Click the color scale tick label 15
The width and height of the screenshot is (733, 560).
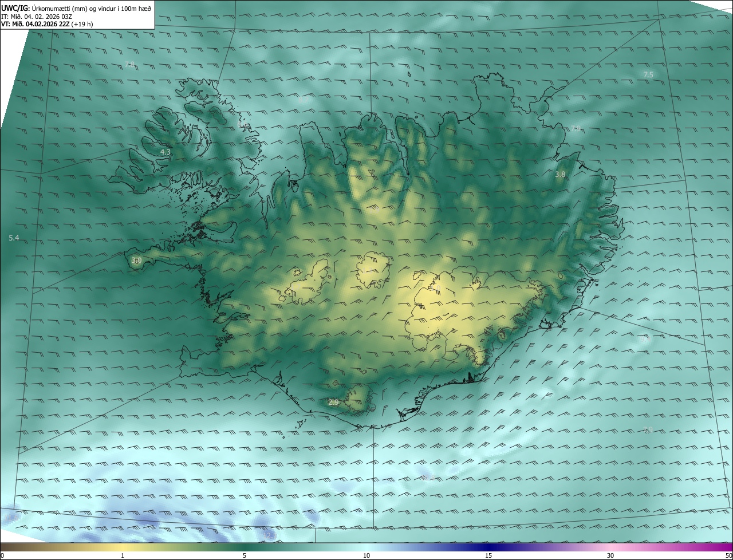(x=488, y=555)
